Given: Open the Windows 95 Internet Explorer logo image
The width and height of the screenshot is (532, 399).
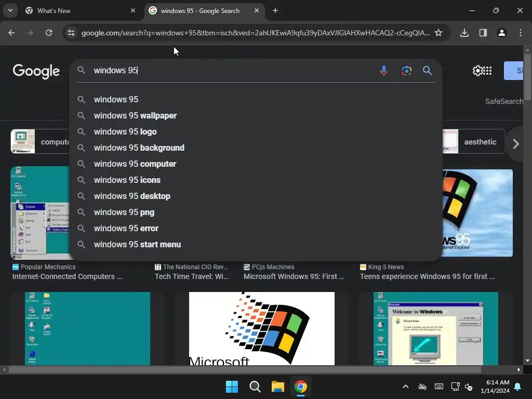Looking at the screenshot, I should click(478, 212).
